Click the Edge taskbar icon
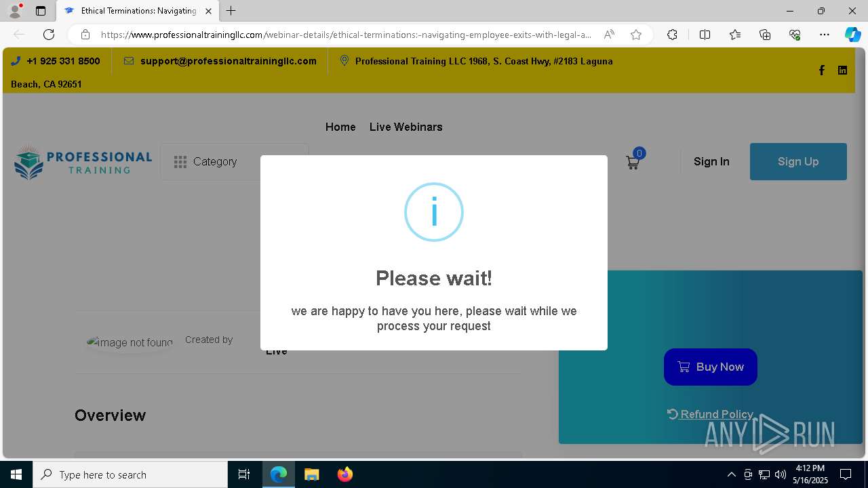868x488 pixels. coord(279,474)
